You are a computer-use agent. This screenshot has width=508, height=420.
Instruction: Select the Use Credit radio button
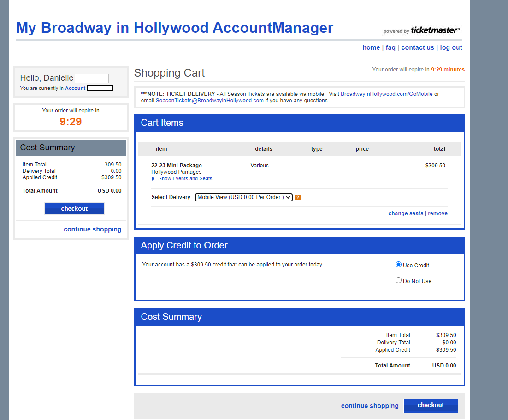398,265
